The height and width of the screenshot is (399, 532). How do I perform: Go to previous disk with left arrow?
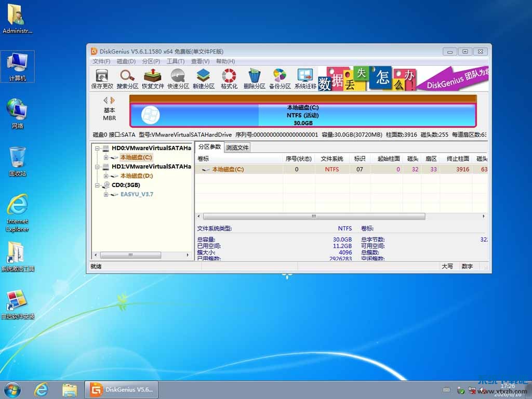(105, 100)
